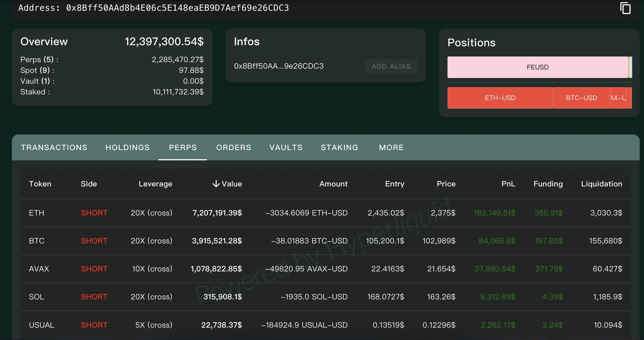Select the PERPS tab
The image size is (644, 340).
tap(183, 147)
